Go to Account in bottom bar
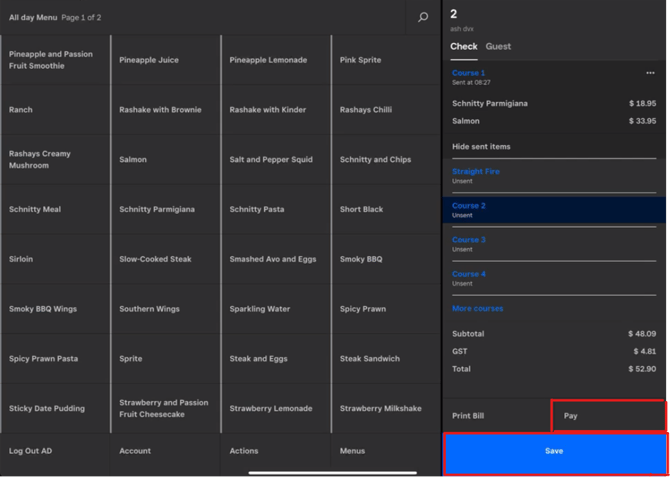The width and height of the screenshot is (670, 477). 135,451
